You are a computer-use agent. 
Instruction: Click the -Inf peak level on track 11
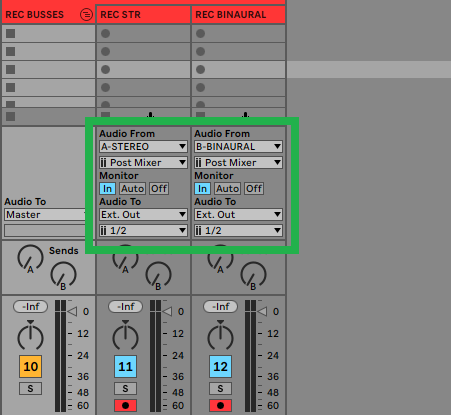pyautogui.click(x=125, y=306)
